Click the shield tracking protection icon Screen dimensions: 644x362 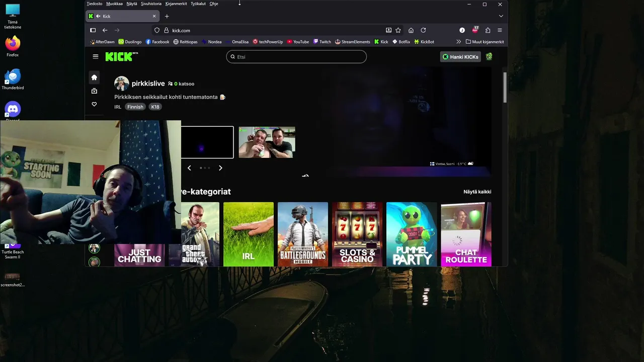pos(157,30)
